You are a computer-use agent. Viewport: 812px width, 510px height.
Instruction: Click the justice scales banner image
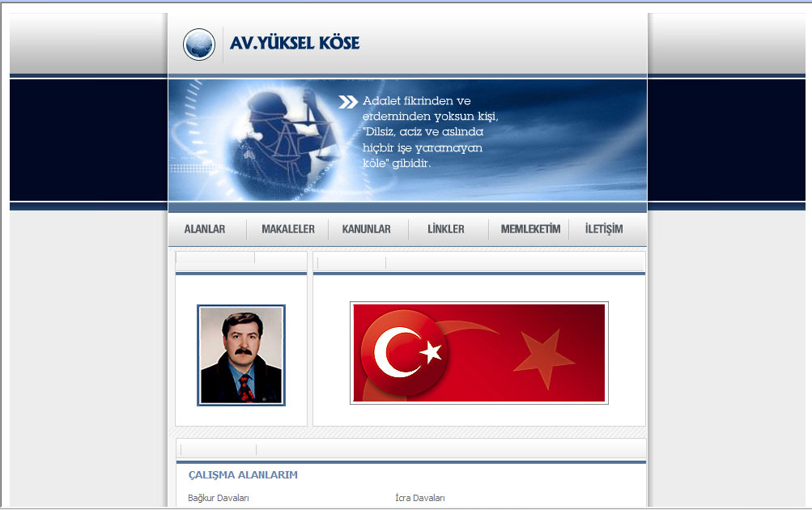pos(407,140)
